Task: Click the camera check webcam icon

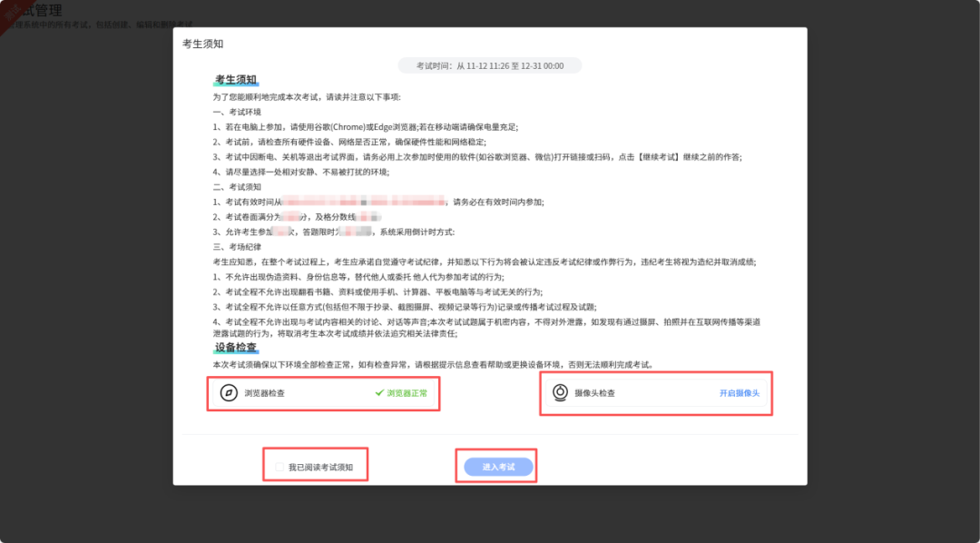Action: [x=561, y=393]
